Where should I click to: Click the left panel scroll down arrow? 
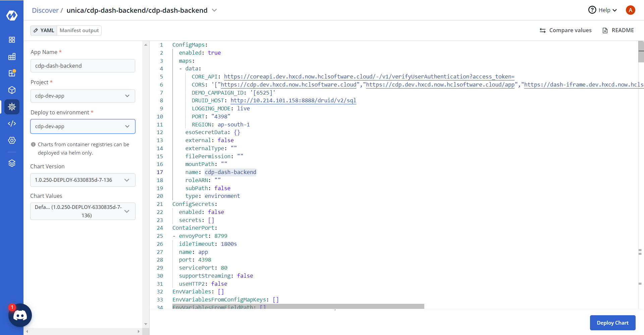tap(146, 324)
